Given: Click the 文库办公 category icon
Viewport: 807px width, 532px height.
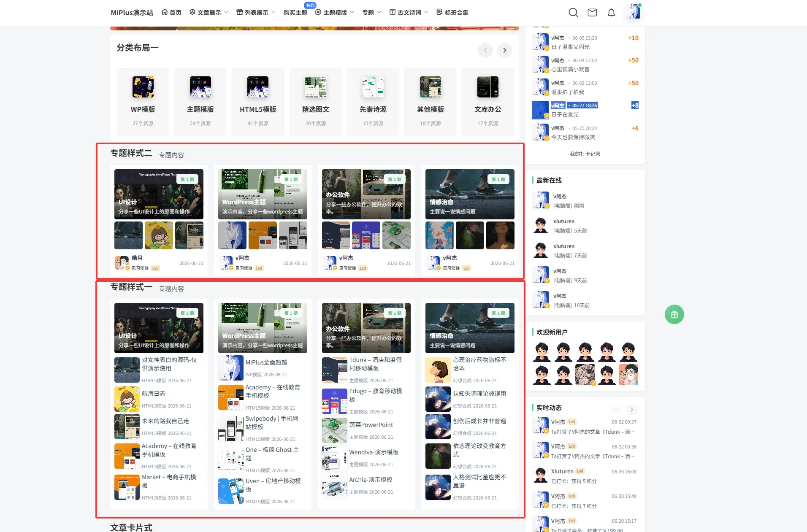Looking at the screenshot, I should (x=488, y=87).
